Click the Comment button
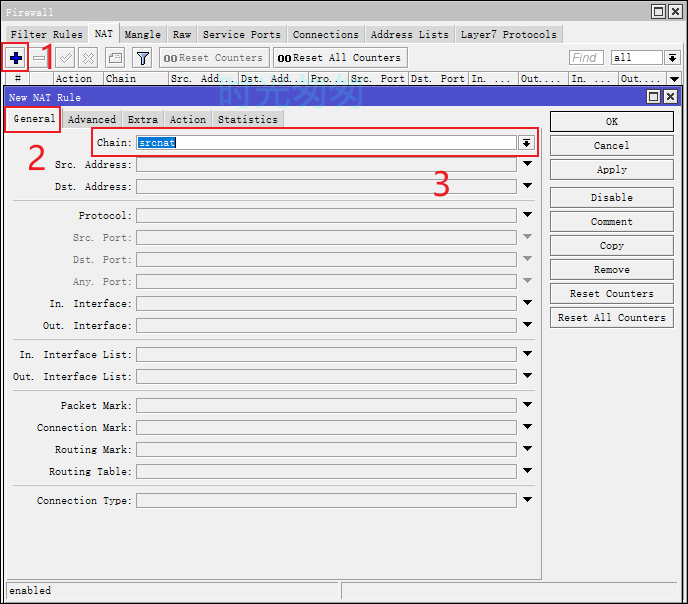This screenshot has height=604, width=688. pyautogui.click(x=612, y=222)
